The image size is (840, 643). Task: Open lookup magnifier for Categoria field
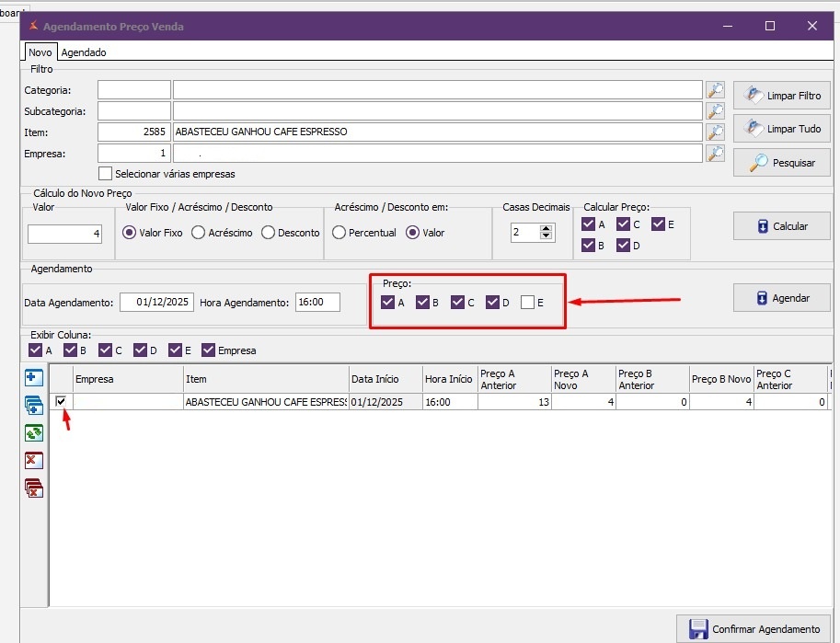pos(715,90)
